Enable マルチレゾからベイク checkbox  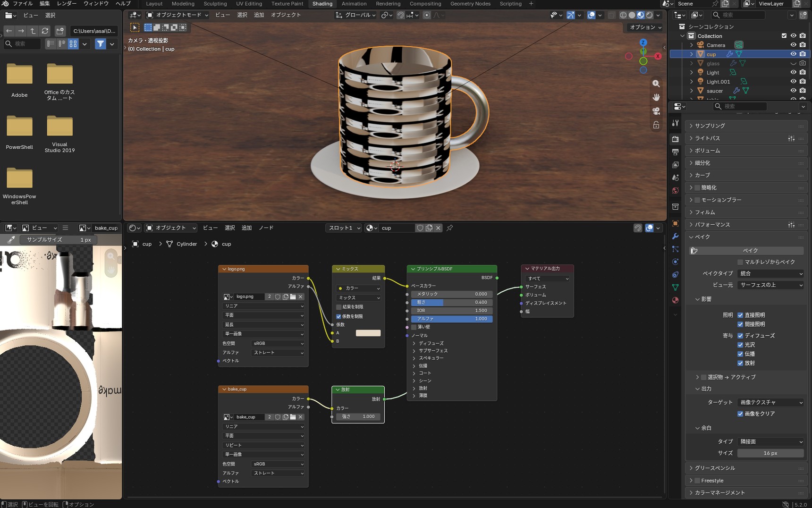[740, 262]
